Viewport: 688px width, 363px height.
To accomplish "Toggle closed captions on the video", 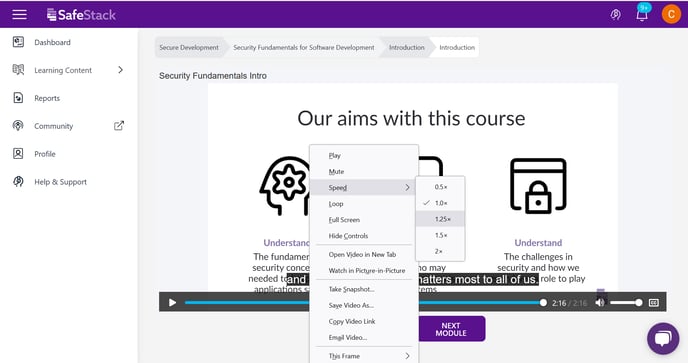I will tap(654, 303).
